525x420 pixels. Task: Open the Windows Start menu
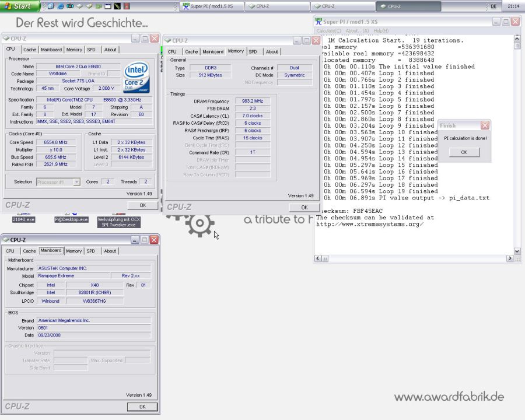(x=19, y=6)
